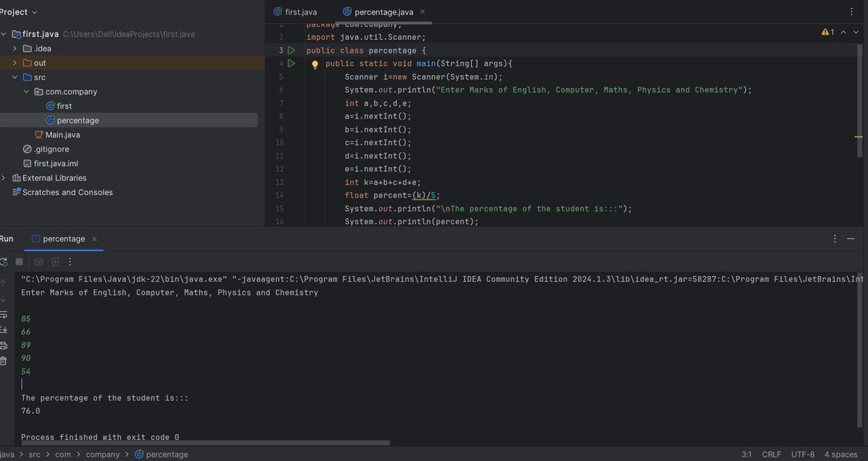Click console text 'Process finished with exit code 0'
The height and width of the screenshot is (461, 868).
pos(100,437)
